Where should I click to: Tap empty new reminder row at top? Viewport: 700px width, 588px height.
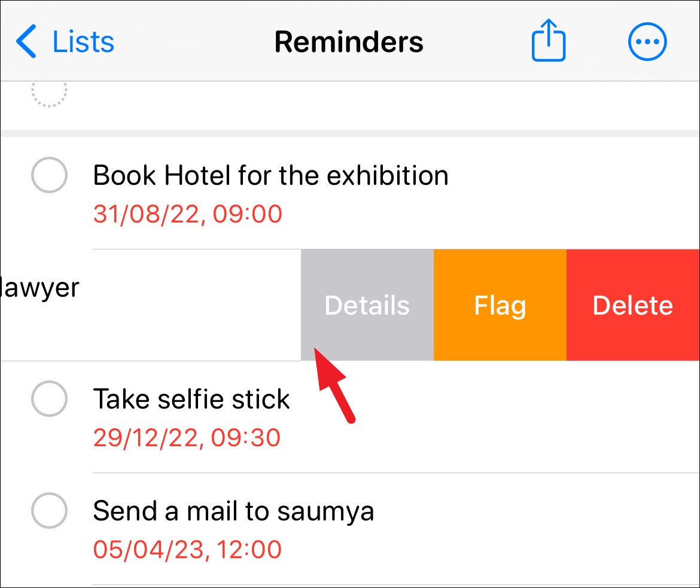(350, 106)
